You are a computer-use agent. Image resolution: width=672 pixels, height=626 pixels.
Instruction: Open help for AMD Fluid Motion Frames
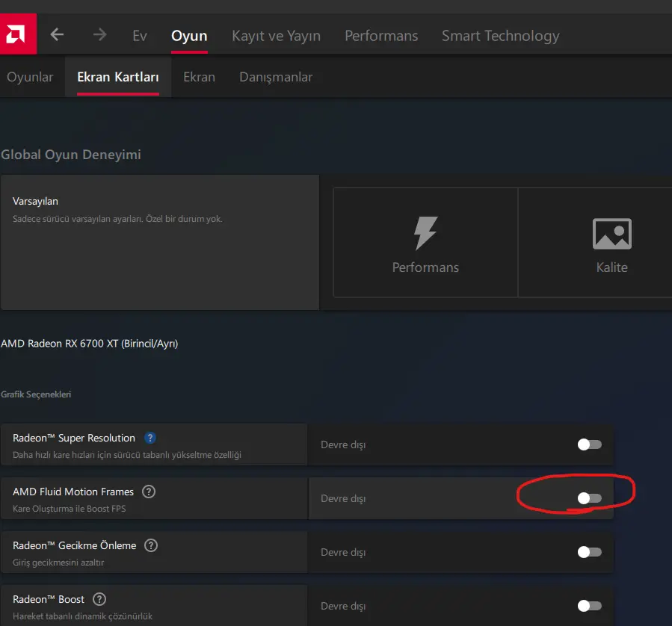pyautogui.click(x=149, y=492)
